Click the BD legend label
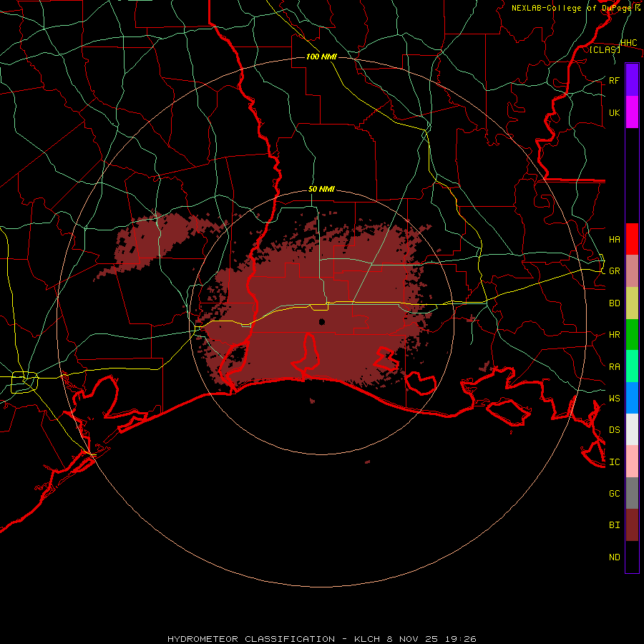This screenshot has height=644, width=644. pyautogui.click(x=614, y=303)
